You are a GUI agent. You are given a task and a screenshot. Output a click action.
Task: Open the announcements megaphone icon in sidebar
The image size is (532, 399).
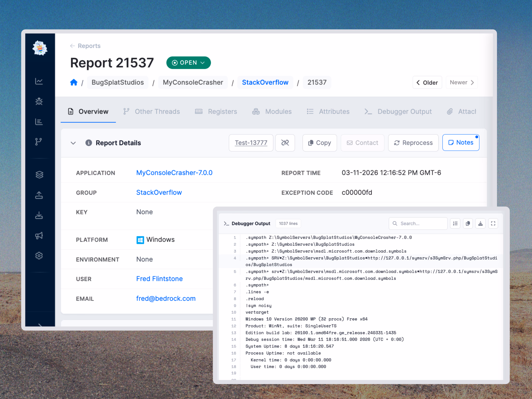[39, 236]
